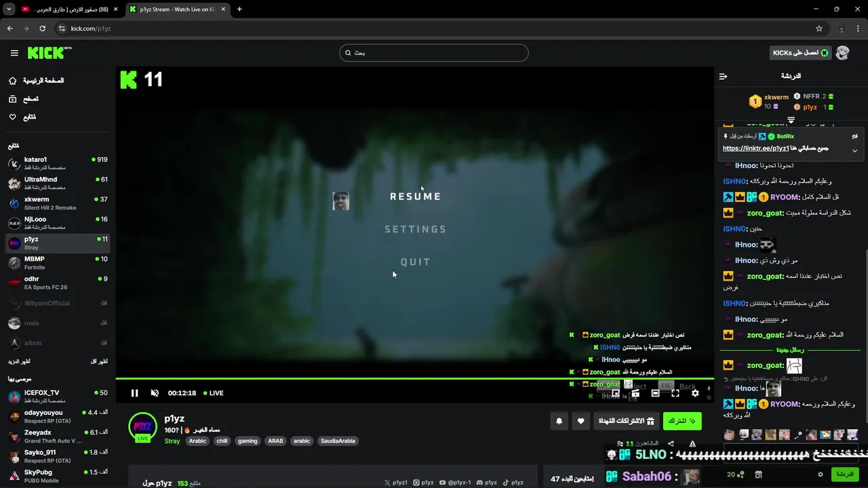Click the 20 channel points balance
The width and height of the screenshot is (868, 488).
(736, 474)
